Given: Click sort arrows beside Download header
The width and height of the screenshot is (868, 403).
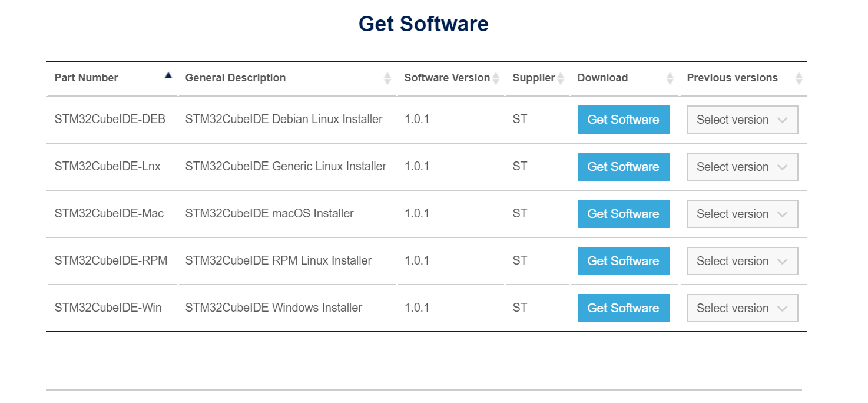Looking at the screenshot, I should (x=670, y=78).
